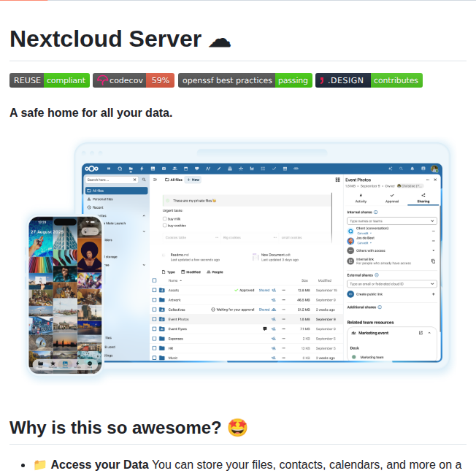The image size is (476, 476).
Task: Tick the checkbox for the Assets folder
Action: click(x=154, y=291)
